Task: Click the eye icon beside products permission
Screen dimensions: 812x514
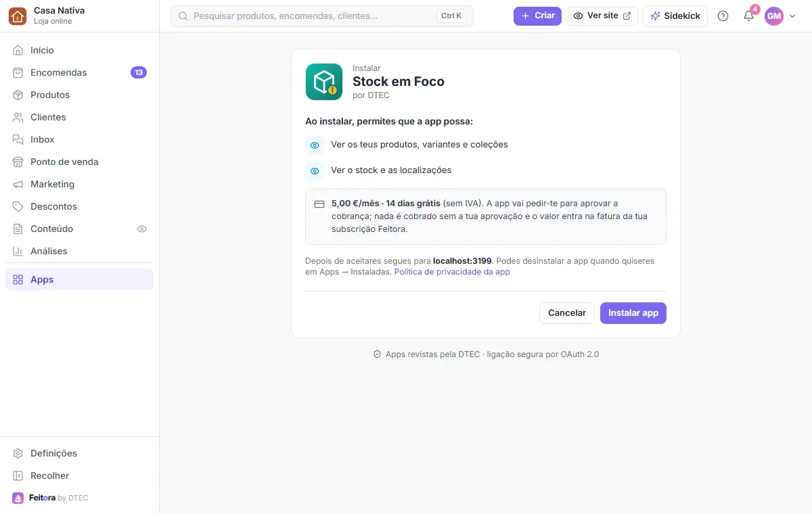Action: coord(315,145)
